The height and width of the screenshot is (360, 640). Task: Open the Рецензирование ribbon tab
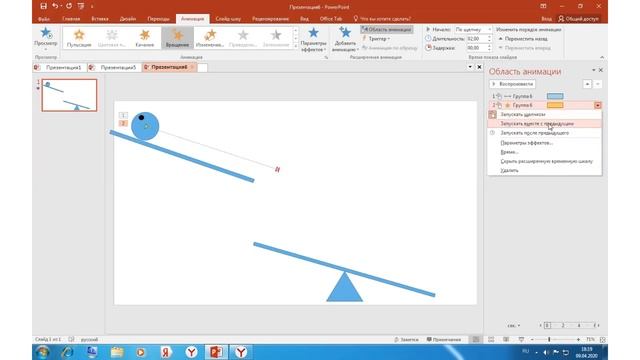click(270, 19)
